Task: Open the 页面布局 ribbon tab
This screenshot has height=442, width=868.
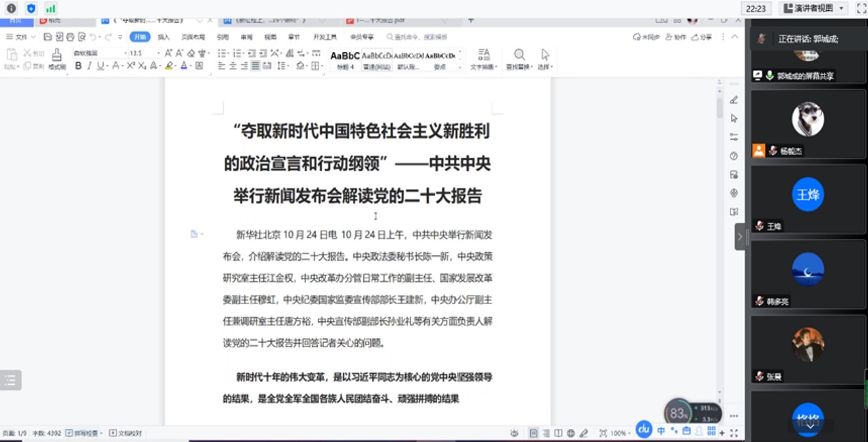Action: tap(193, 37)
